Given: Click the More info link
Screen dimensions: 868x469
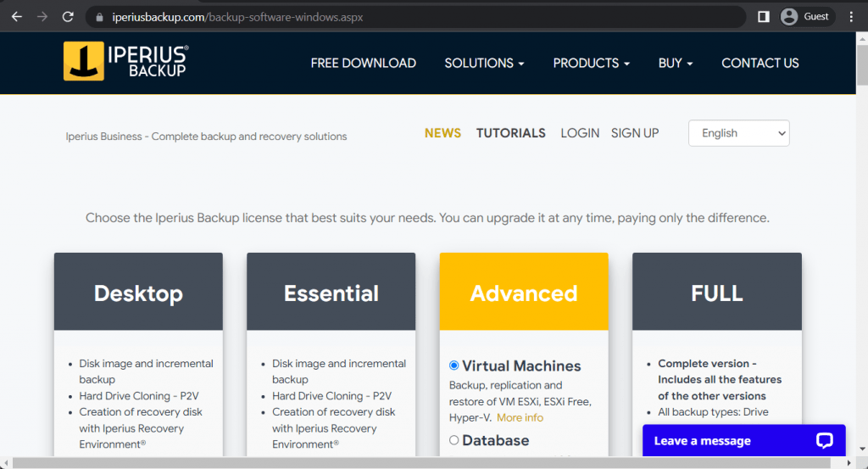Looking at the screenshot, I should [520, 417].
